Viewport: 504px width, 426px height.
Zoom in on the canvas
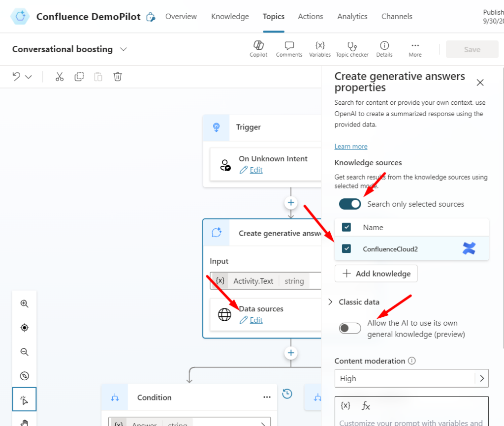pos(24,304)
